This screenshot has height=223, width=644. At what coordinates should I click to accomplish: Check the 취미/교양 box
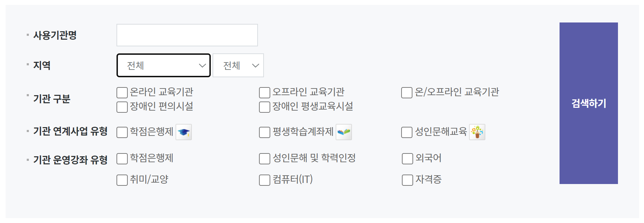pyautogui.click(x=122, y=180)
